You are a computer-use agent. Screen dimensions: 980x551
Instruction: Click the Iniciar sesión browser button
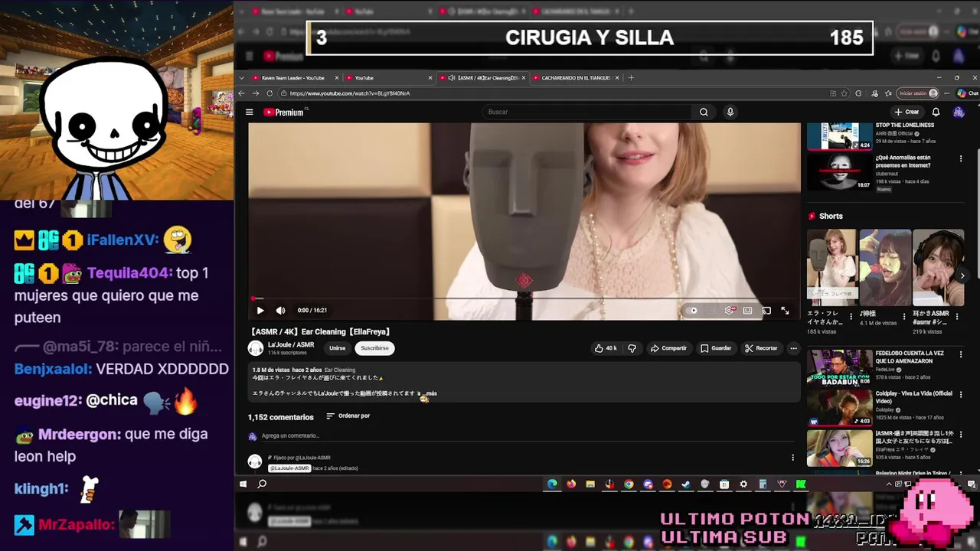tap(918, 93)
